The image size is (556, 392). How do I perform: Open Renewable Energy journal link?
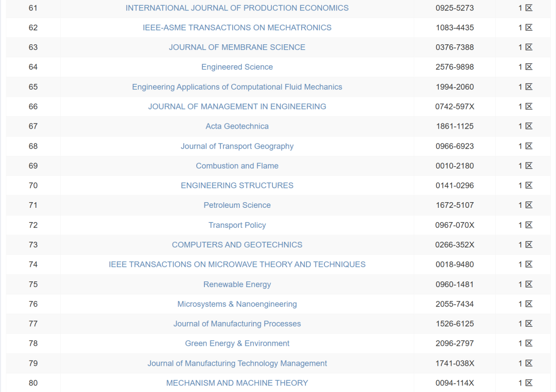click(x=237, y=284)
